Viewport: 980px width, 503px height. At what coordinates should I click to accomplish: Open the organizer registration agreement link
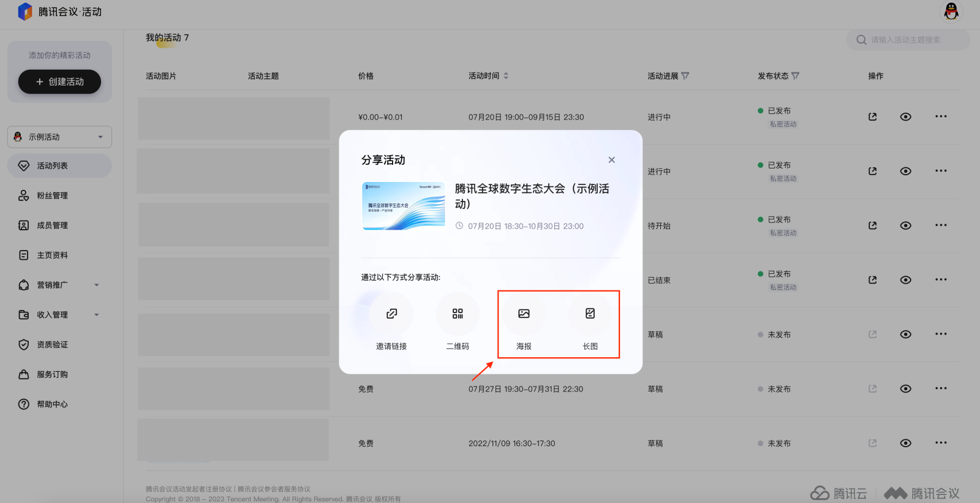(189, 489)
